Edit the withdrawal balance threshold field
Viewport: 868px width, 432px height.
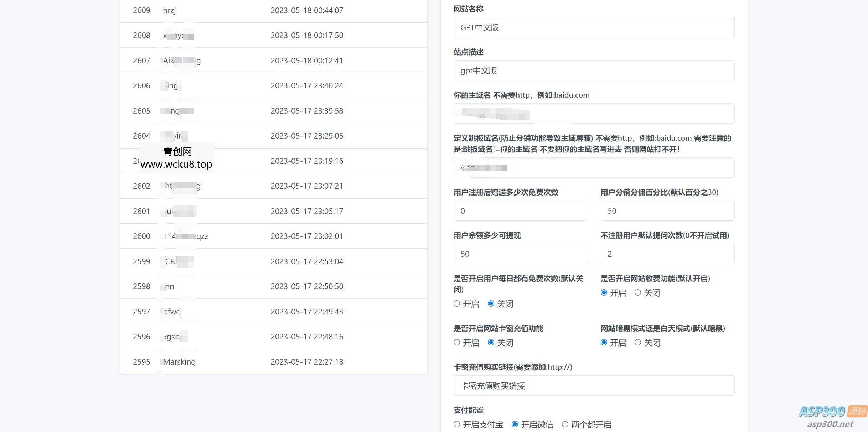coord(520,254)
